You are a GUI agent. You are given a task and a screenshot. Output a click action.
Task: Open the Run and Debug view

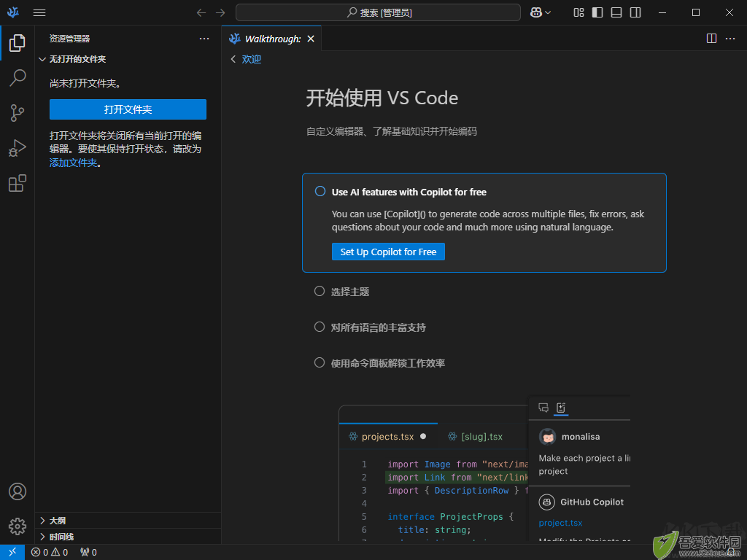[x=18, y=148]
